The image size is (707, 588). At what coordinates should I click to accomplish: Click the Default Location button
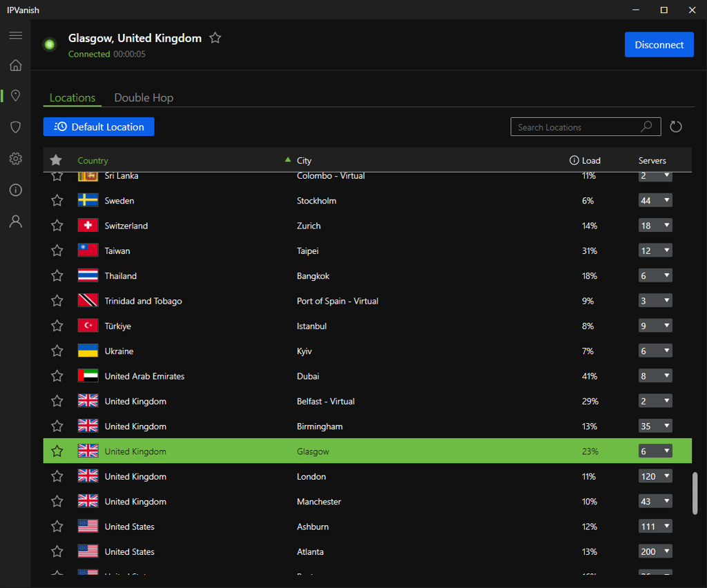click(x=99, y=126)
